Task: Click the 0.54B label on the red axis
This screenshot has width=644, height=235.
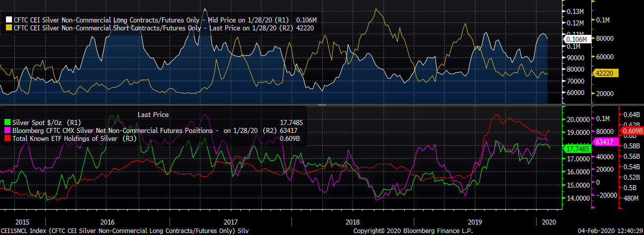Action: tap(632, 167)
